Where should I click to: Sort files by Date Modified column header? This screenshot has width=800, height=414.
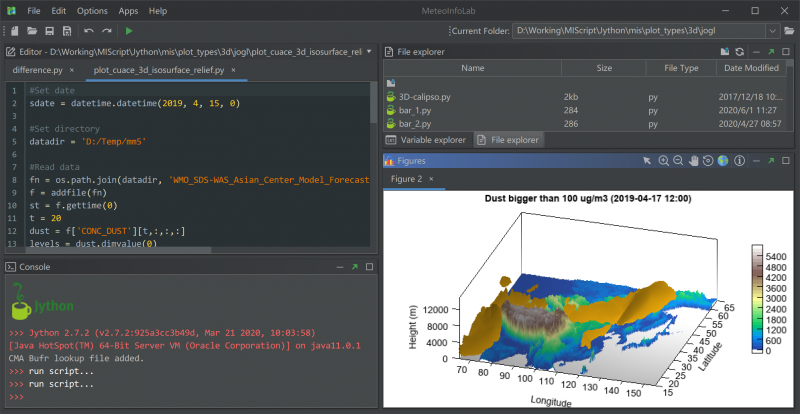click(x=751, y=68)
